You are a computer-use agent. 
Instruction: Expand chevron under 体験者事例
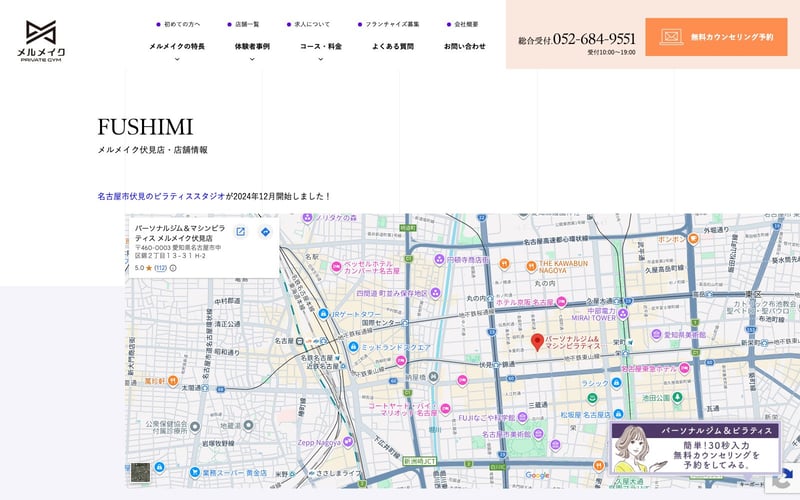[x=252, y=59]
